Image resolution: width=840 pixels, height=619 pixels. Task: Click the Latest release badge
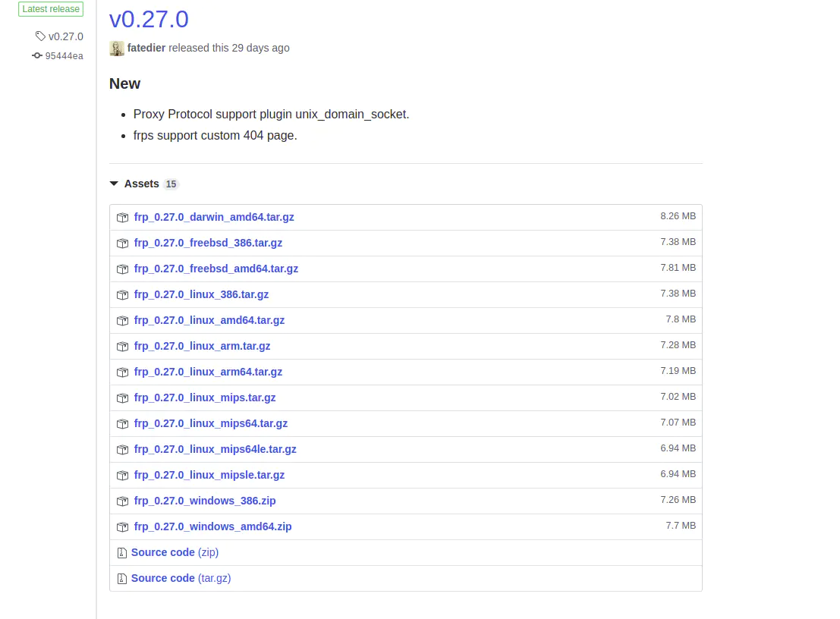tap(51, 9)
